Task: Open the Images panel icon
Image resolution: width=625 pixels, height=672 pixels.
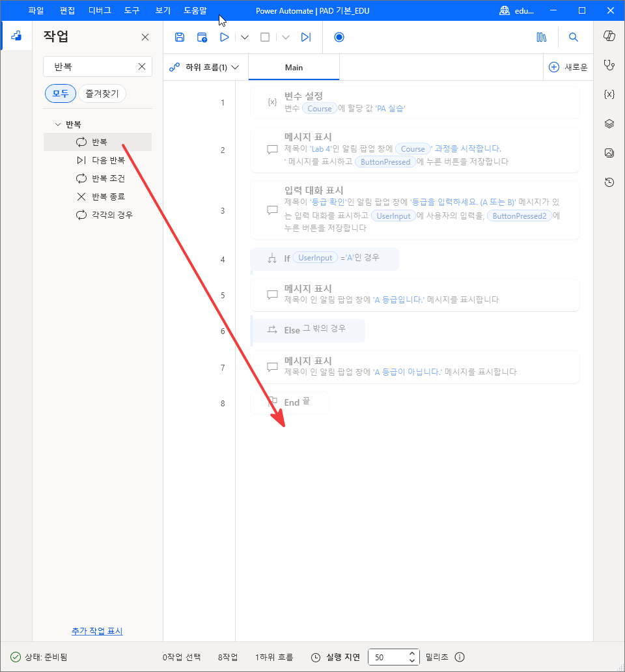Action: click(609, 152)
